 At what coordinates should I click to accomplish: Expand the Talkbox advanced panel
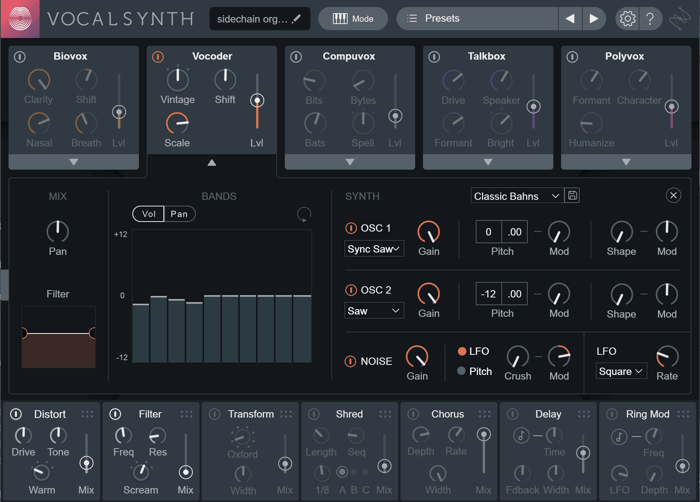(x=488, y=162)
